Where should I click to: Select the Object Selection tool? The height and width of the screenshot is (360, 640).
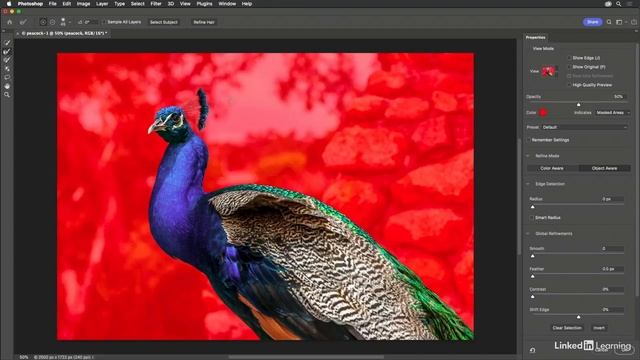(7, 69)
